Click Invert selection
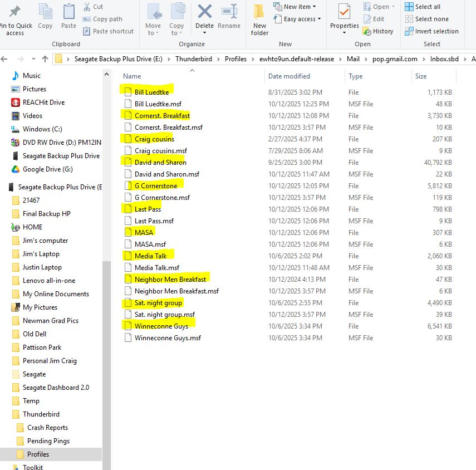This screenshot has height=470, width=476. pyautogui.click(x=431, y=31)
